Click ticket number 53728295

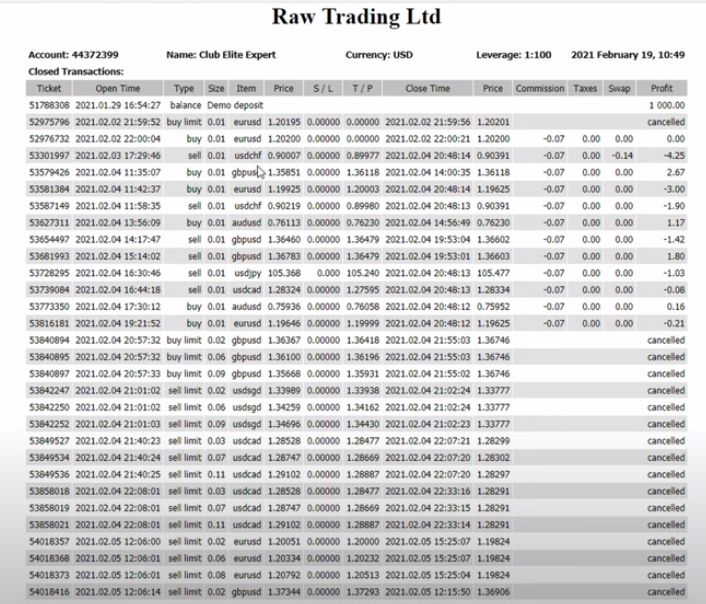(x=50, y=273)
